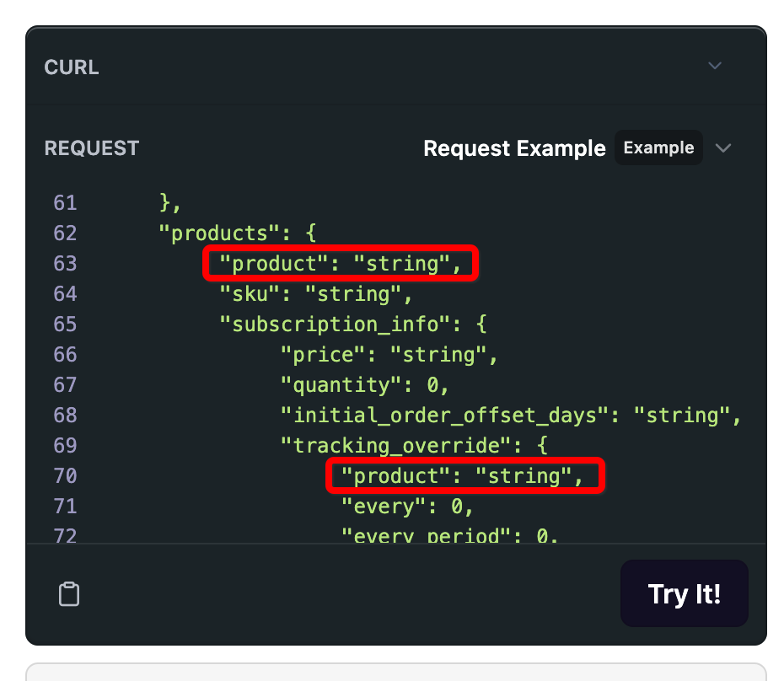Viewport: 784px width, 681px height.
Task: Open the Example dropdown chevron
Action: tap(722, 148)
